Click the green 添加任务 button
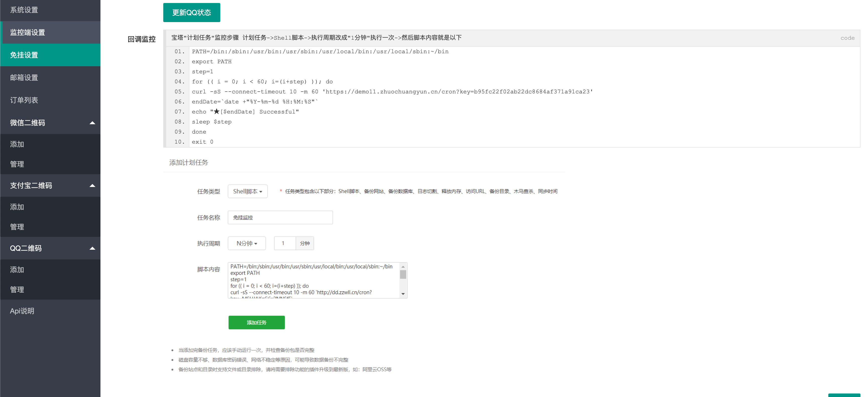The width and height of the screenshot is (868, 397). point(256,322)
